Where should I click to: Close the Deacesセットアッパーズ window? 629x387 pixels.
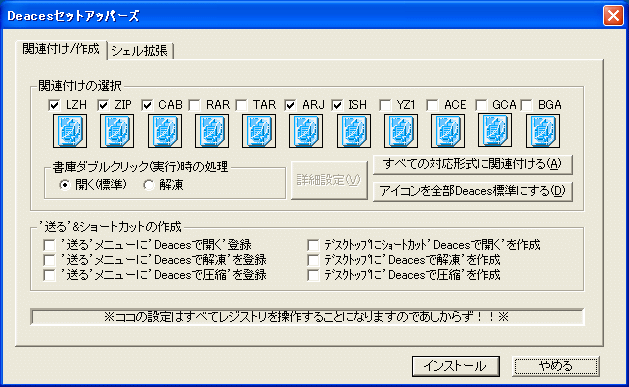[613, 16]
